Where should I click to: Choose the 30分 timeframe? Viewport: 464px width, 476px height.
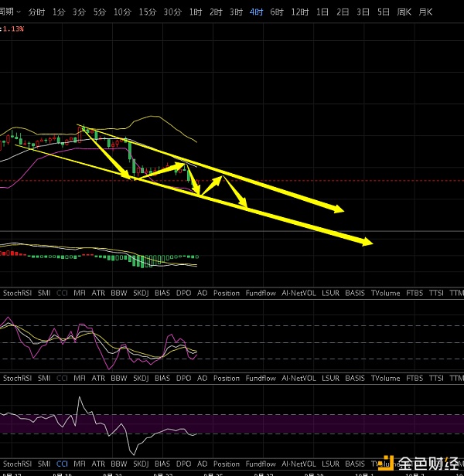(172, 12)
